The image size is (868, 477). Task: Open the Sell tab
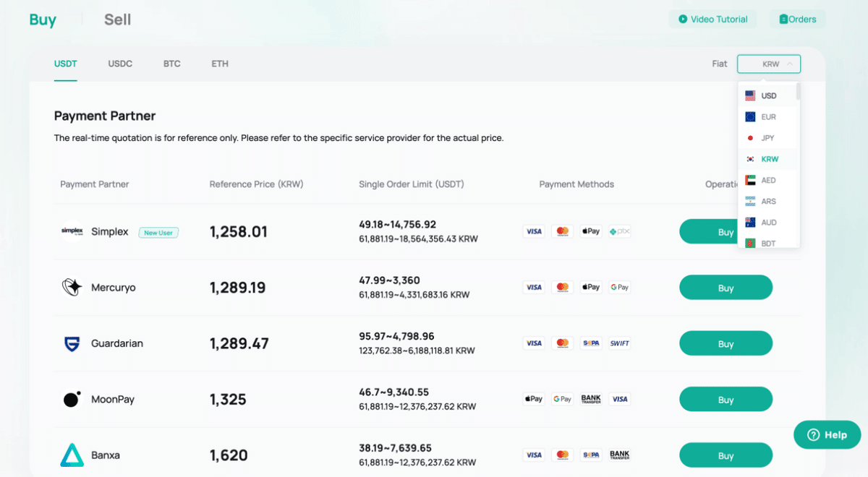click(117, 20)
